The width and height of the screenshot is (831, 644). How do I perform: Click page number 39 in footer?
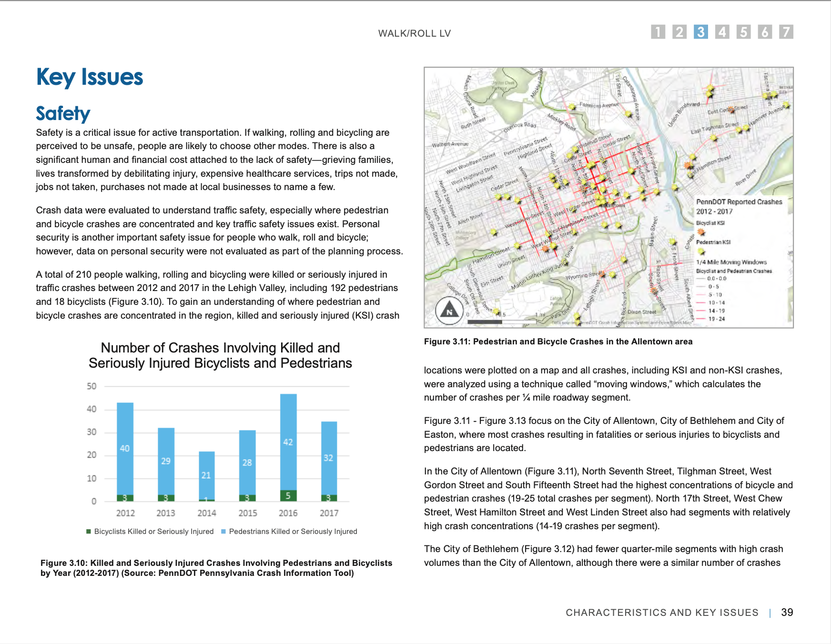click(787, 613)
